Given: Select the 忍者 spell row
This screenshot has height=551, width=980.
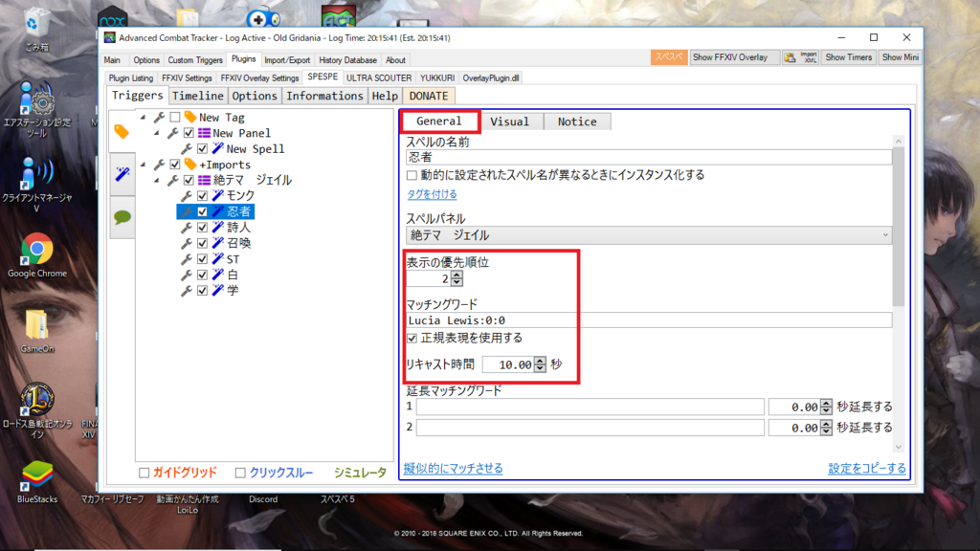Looking at the screenshot, I should coord(215,211).
